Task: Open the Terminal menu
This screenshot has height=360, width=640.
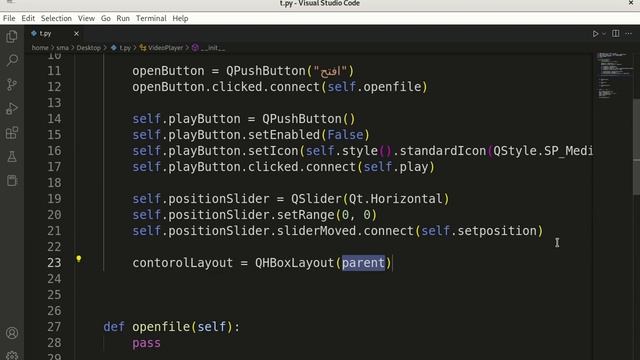Action: pos(151,18)
